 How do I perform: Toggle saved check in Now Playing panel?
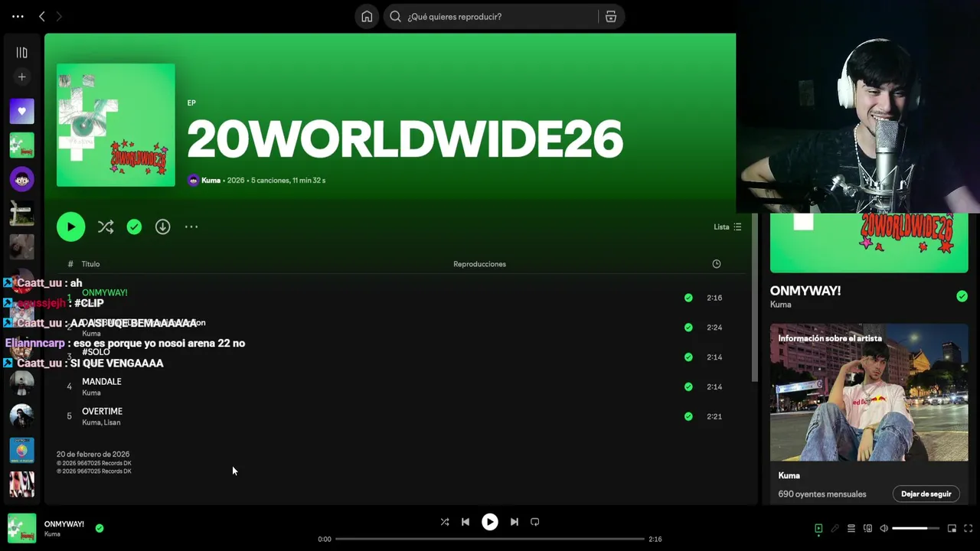[962, 296]
